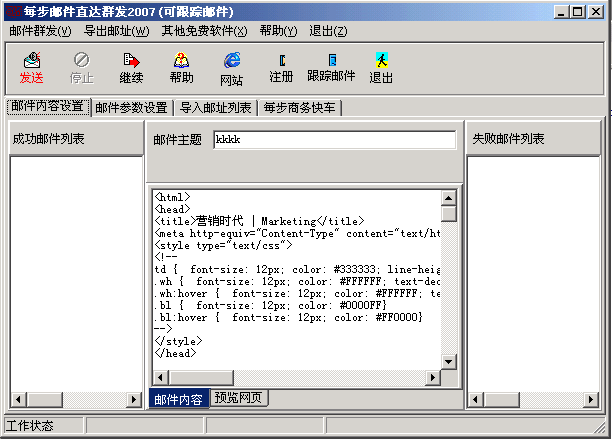Click the editor's vertical scrollbar thumb
Screen dimensions: 612x439
pos(448,213)
